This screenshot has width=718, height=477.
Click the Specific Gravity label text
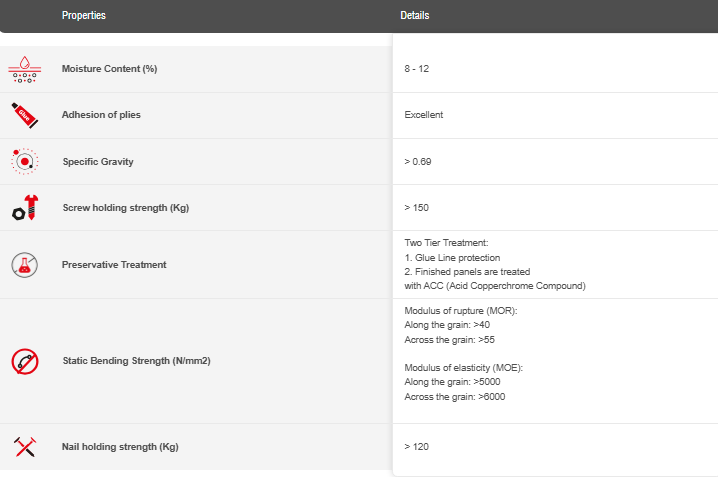pos(97,162)
